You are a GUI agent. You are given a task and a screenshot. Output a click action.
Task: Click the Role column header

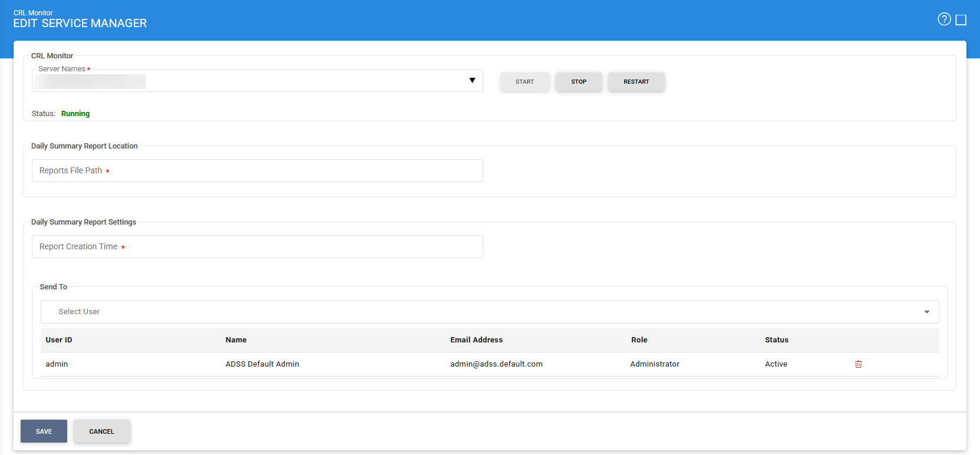click(x=639, y=340)
